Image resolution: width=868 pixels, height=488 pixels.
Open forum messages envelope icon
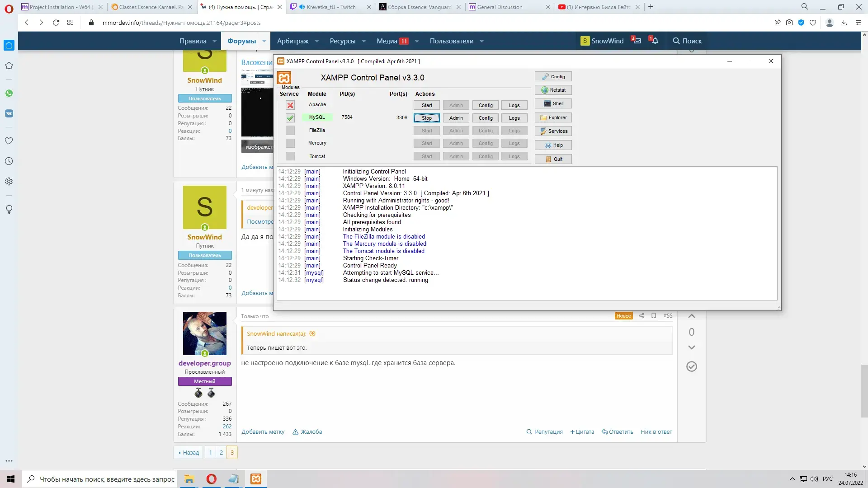pos(637,41)
